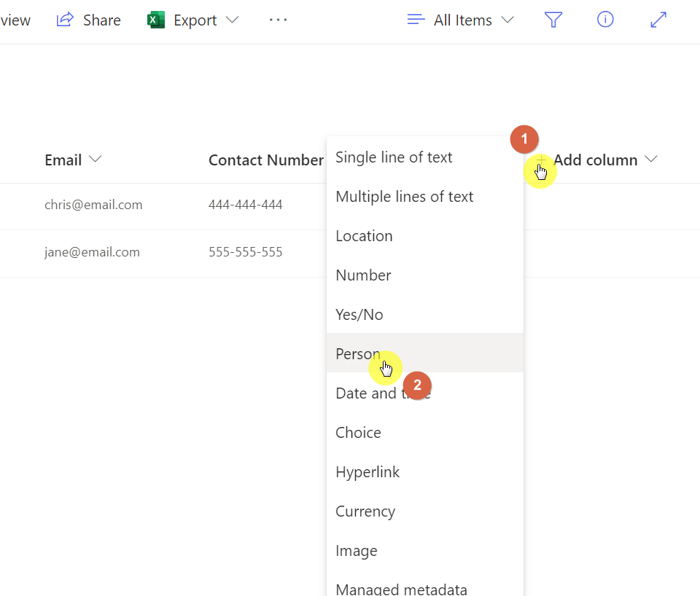Open the details pane info icon
The width and height of the screenshot is (700, 596).
coord(605,20)
